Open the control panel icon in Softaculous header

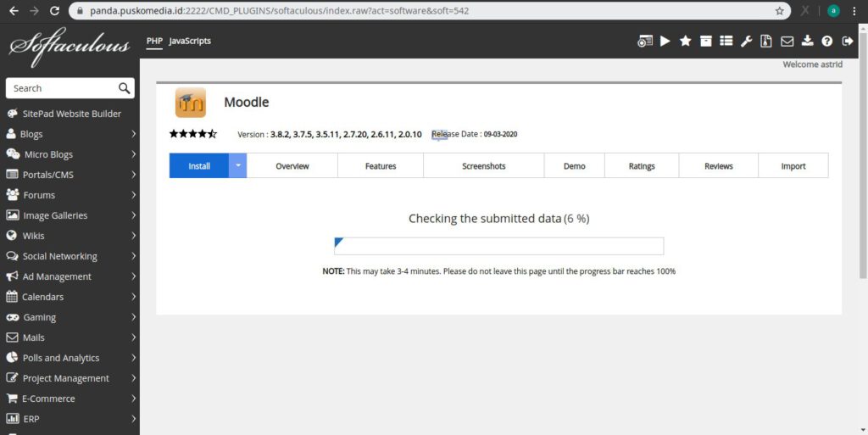645,41
